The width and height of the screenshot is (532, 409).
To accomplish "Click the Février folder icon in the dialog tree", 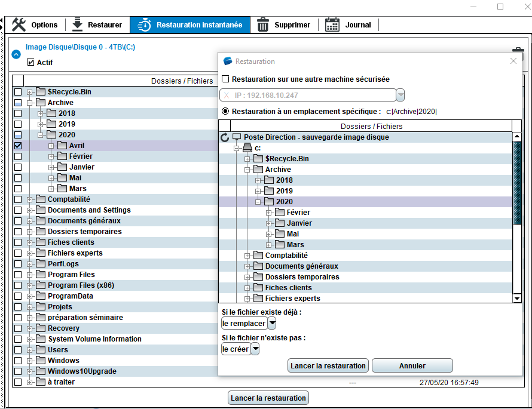I will tap(280, 212).
